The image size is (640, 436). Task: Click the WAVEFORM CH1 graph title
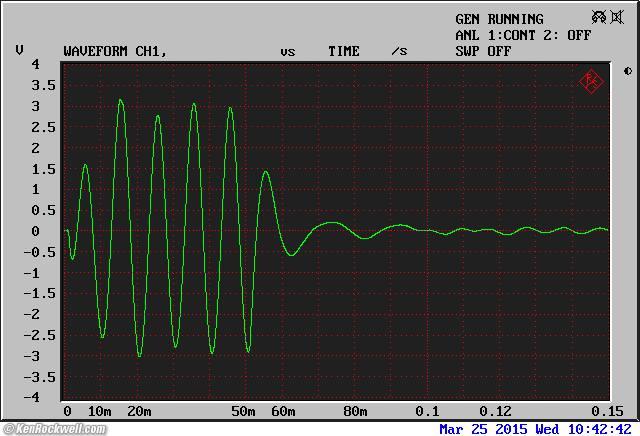(x=115, y=51)
